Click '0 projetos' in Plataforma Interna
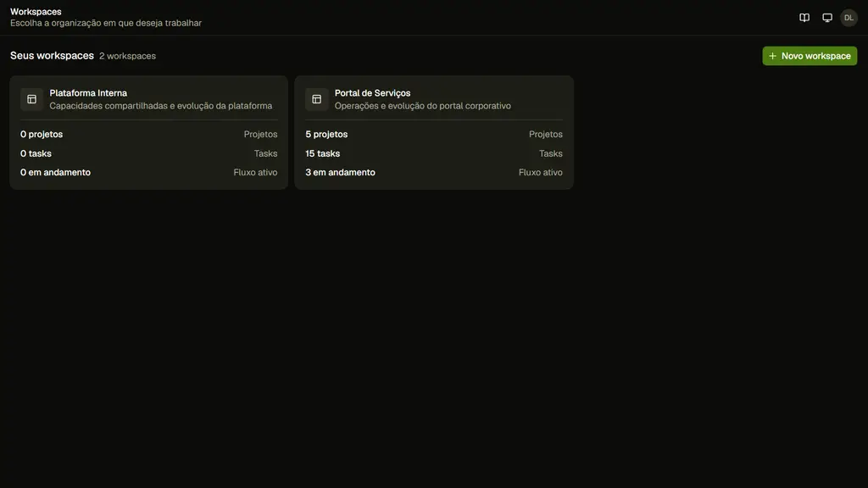Screen dimensions: 868x488 coord(42,135)
